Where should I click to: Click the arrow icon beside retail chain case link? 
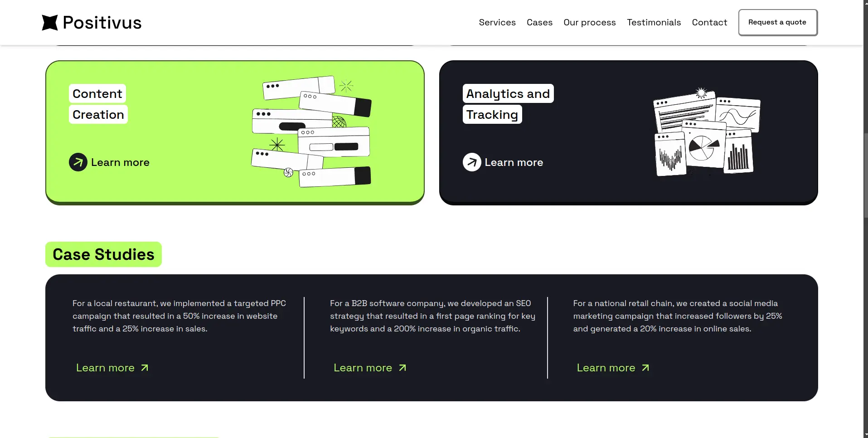tap(645, 368)
